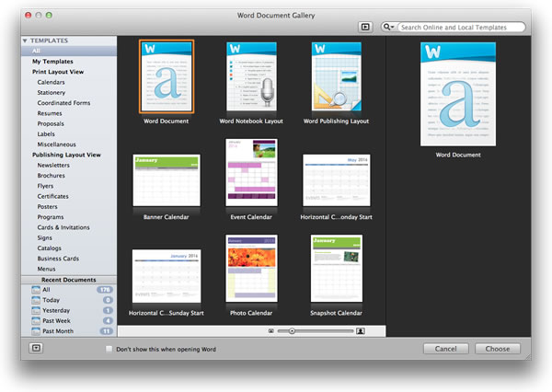The image size is (552, 392).
Task: Select All under Templates
Action: point(69,51)
